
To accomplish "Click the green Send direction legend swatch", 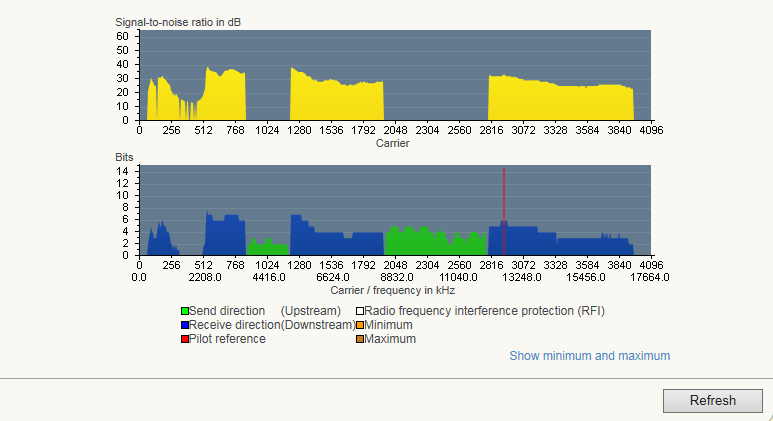I will point(185,311).
